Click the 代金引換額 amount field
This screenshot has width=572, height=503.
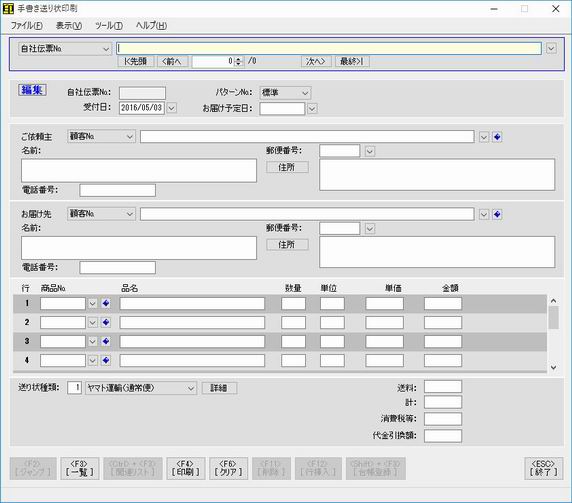coord(443,436)
